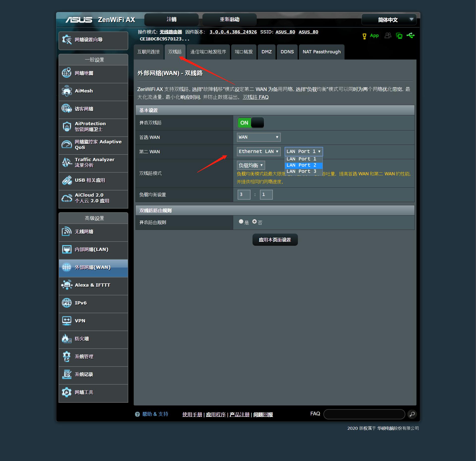Open VPN via its monitor icon
The height and width of the screenshot is (461, 476).
pyautogui.click(x=66, y=321)
